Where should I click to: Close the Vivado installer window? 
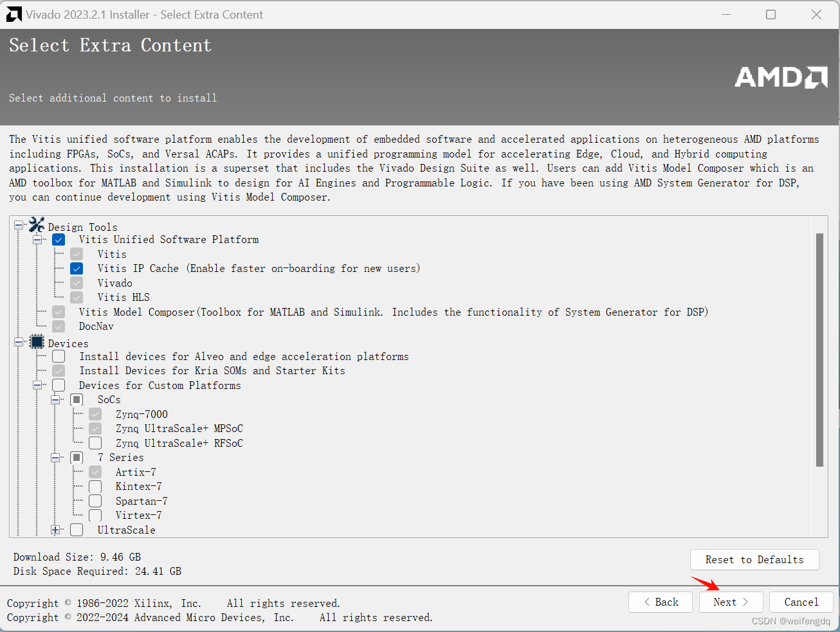pyautogui.click(x=816, y=14)
